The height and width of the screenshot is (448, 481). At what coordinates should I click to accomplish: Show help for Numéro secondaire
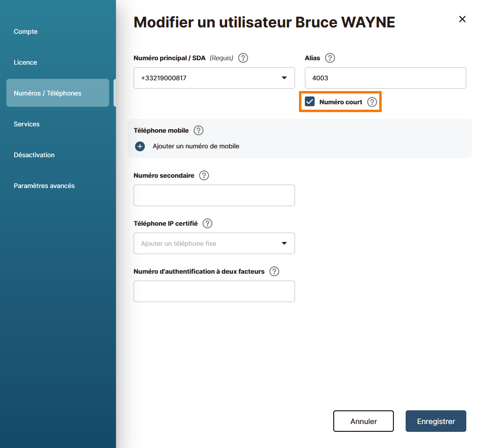204,175
